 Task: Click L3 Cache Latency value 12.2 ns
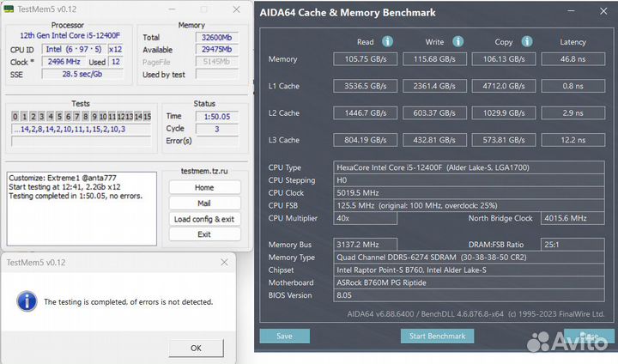pyautogui.click(x=573, y=140)
